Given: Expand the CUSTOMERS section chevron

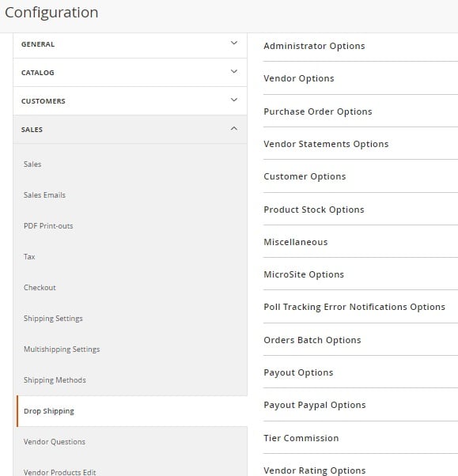Looking at the screenshot, I should coord(233,100).
